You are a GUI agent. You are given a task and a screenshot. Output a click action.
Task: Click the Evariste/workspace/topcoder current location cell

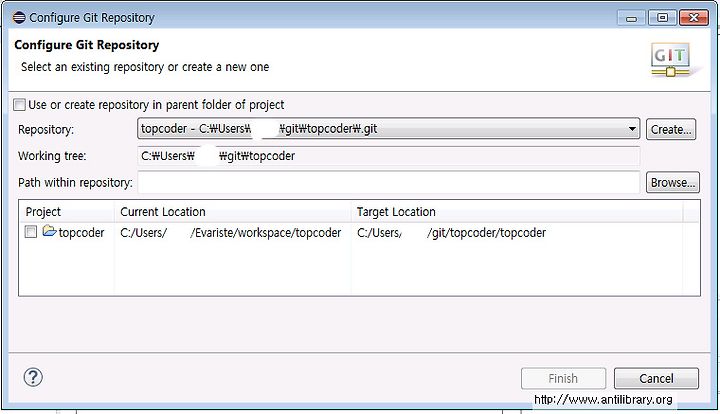(231, 233)
